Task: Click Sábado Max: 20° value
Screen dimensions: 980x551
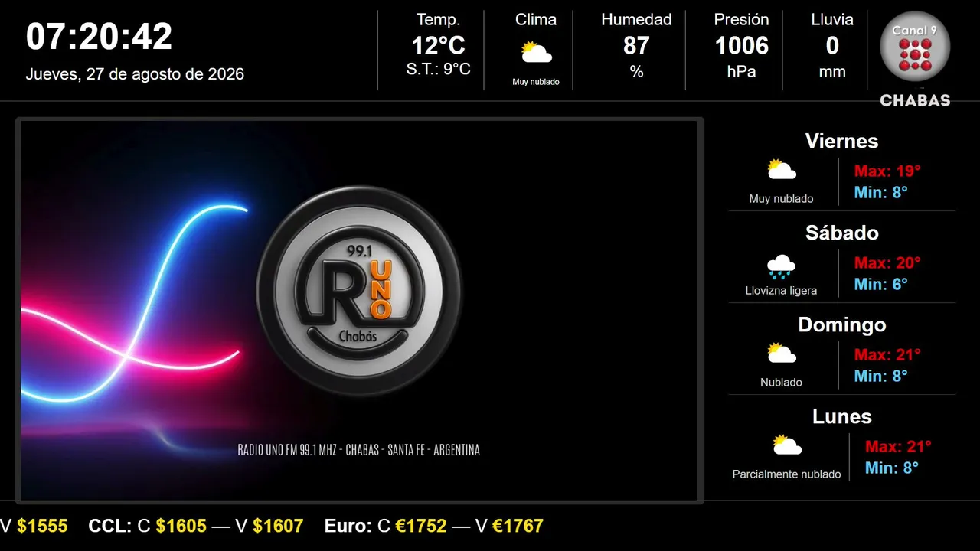Action: click(x=887, y=262)
